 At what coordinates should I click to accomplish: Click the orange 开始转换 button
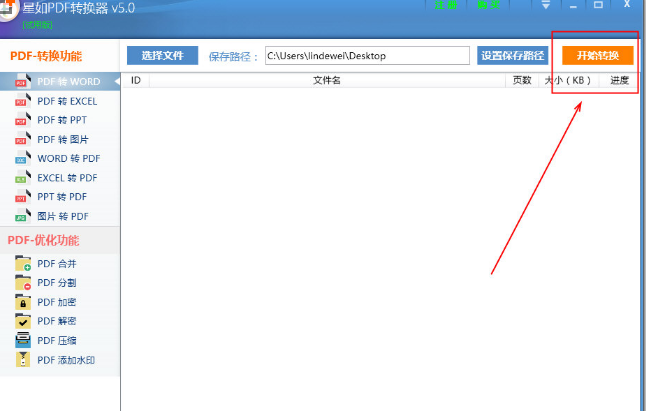pos(598,56)
